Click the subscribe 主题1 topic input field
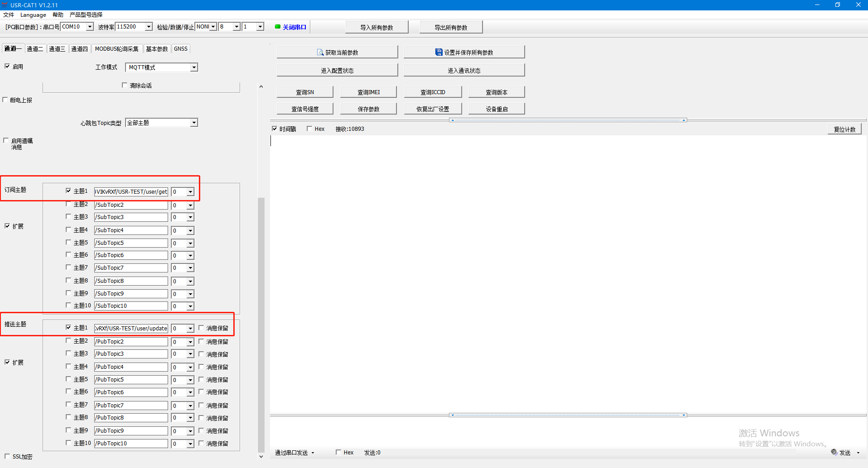The image size is (868, 468). coord(131,192)
